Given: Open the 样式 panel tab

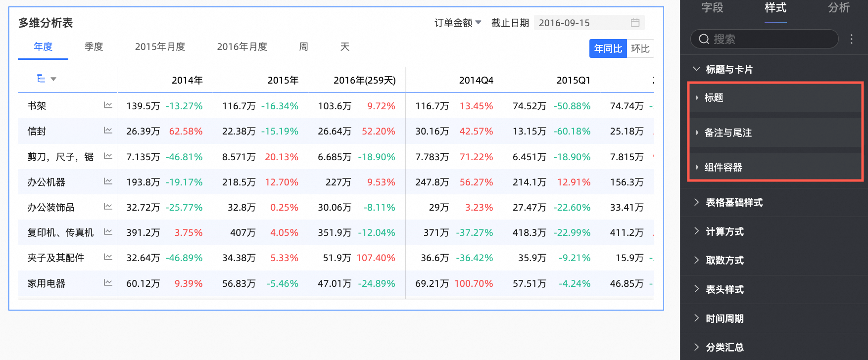Looking at the screenshot, I should pos(775,8).
